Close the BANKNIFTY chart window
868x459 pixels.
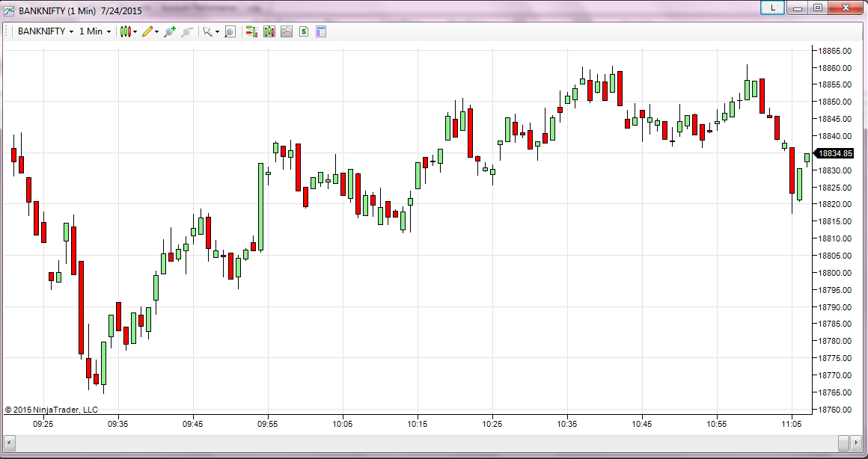(x=844, y=7)
